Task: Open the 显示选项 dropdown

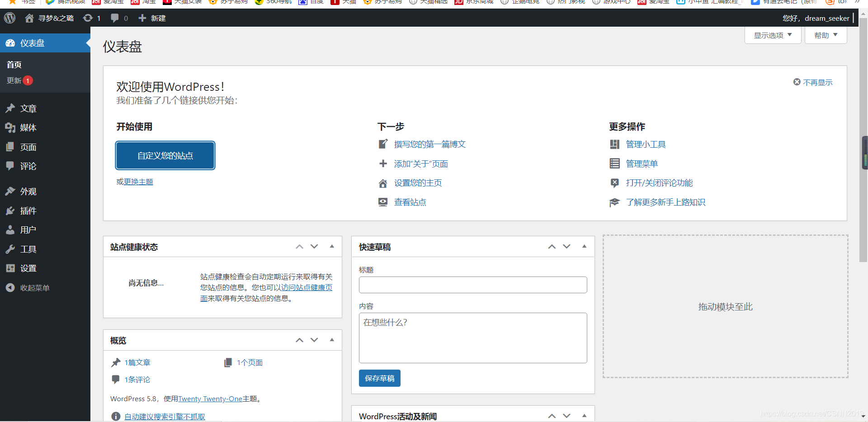Action: point(773,35)
